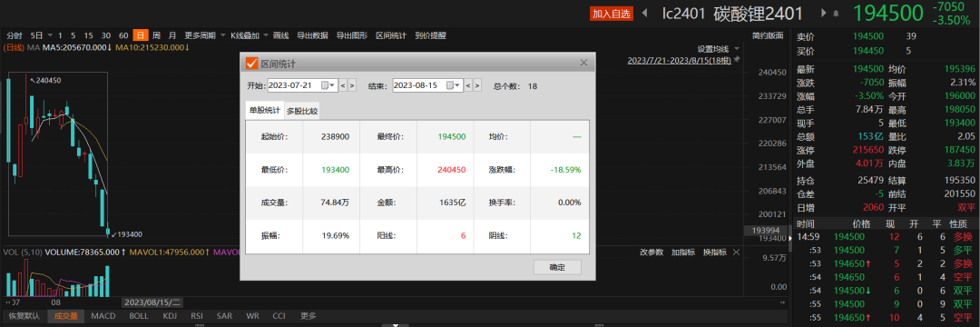This screenshot has height=327, width=980.
Task: Open 更多 indicators list
Action: pos(309,316)
